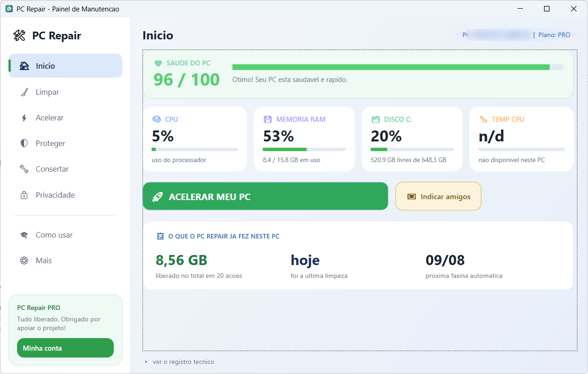588x374 pixels.
Task: Click the Inicio page heading
Action: point(158,35)
